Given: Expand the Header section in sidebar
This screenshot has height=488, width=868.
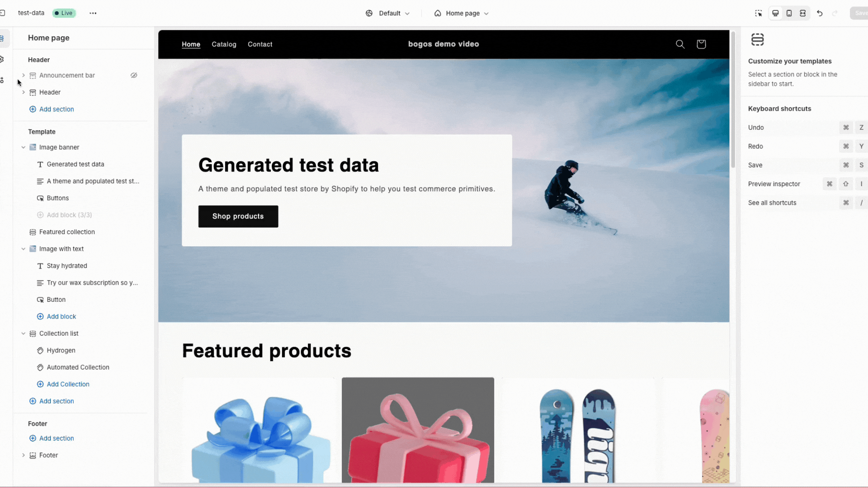Looking at the screenshot, I should click(24, 92).
